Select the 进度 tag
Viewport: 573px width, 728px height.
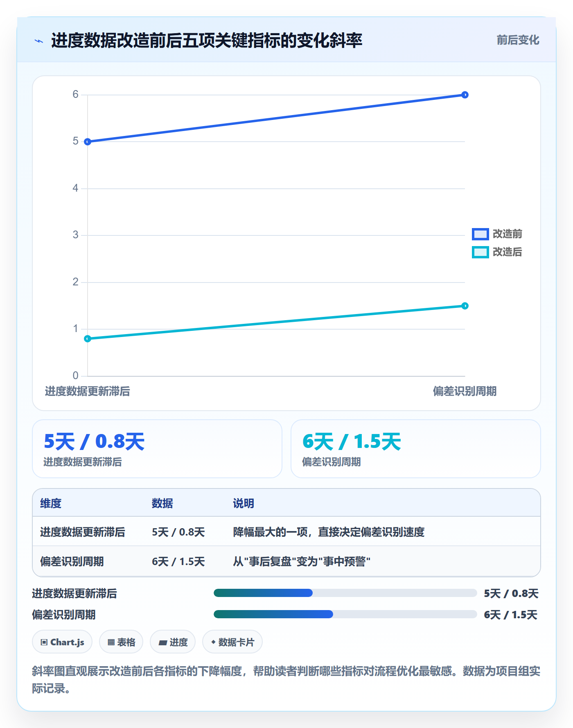pyautogui.click(x=173, y=642)
